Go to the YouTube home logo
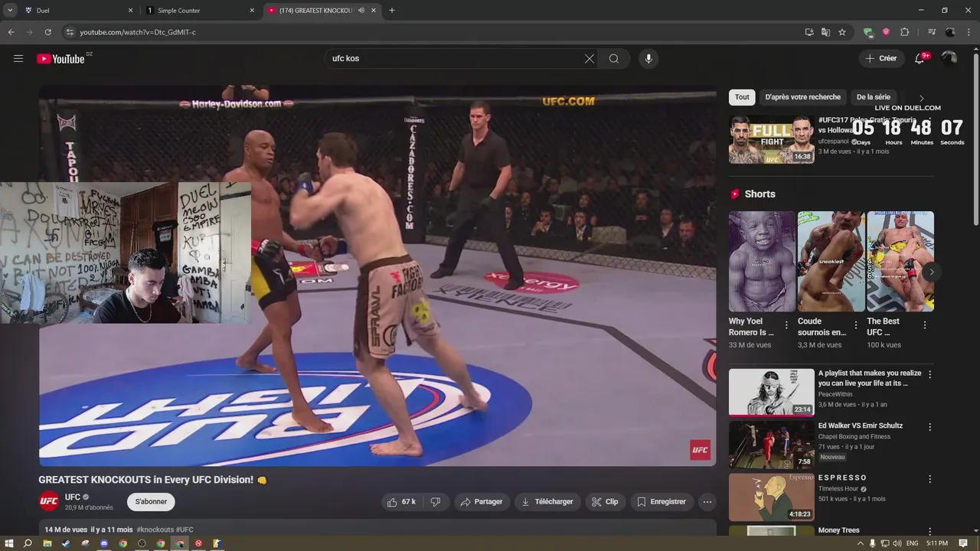This screenshot has height=551, width=980. [x=60, y=59]
